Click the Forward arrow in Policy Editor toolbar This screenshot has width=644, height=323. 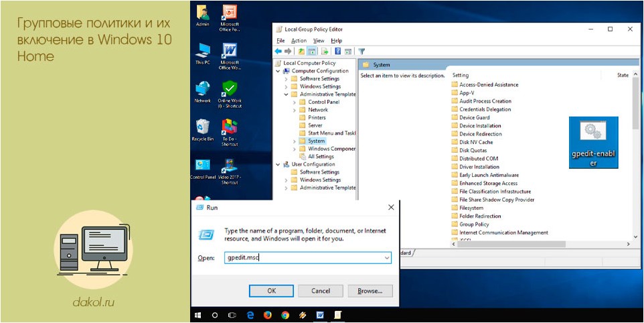pos(288,52)
